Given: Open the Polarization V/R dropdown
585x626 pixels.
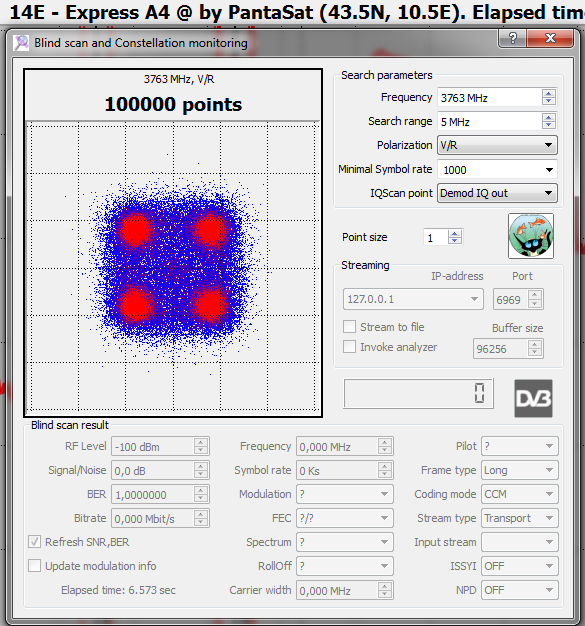Looking at the screenshot, I should pos(497,145).
